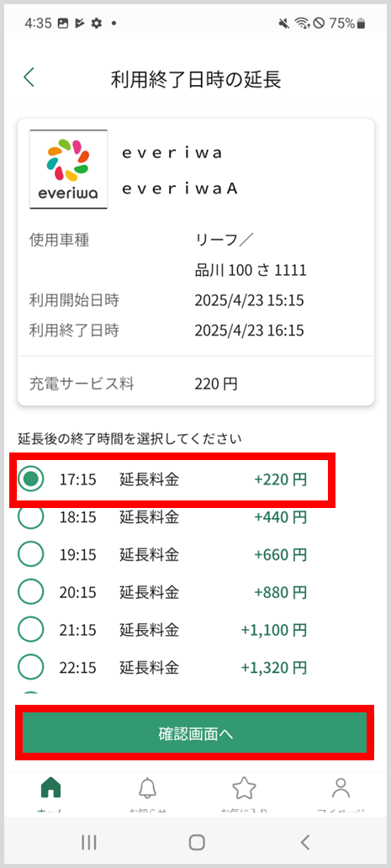Tap Android recent apps icon

point(89,842)
